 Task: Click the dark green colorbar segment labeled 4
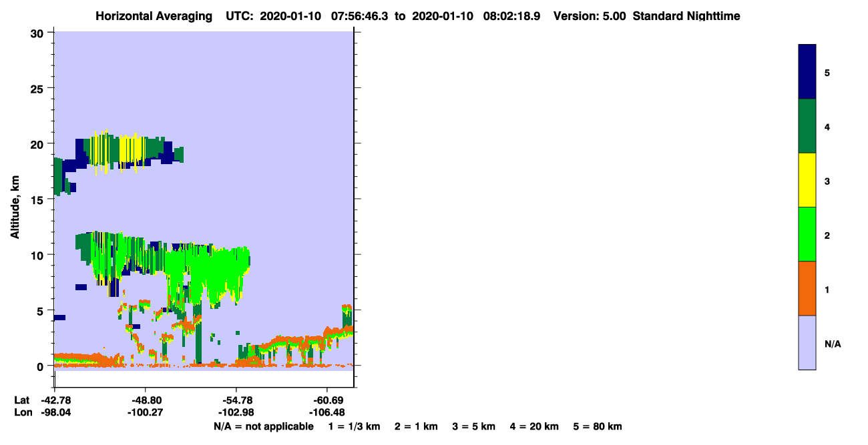807,126
